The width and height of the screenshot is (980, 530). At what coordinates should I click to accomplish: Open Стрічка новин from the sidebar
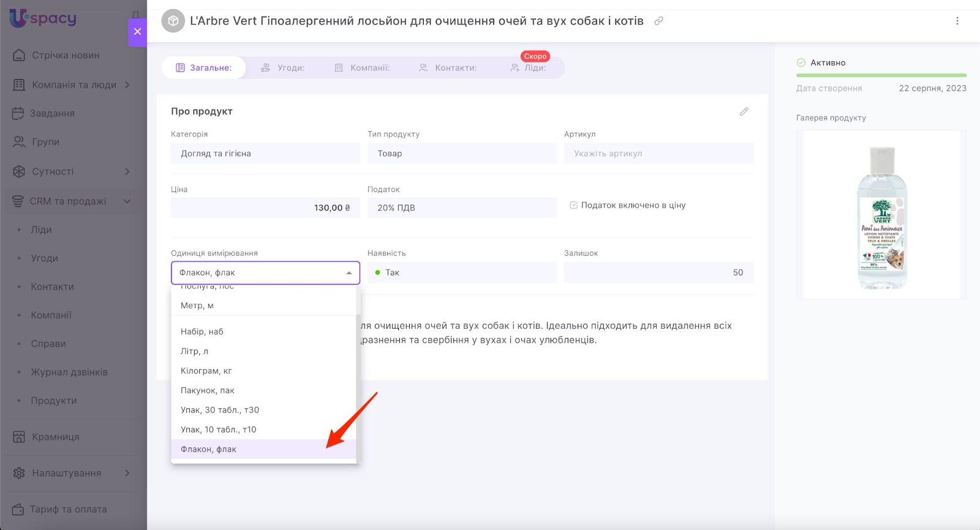[66, 55]
